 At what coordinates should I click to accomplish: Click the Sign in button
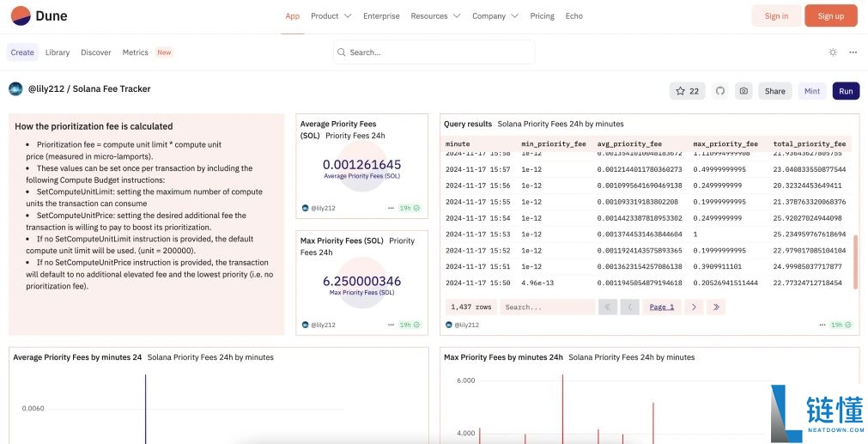click(x=776, y=16)
